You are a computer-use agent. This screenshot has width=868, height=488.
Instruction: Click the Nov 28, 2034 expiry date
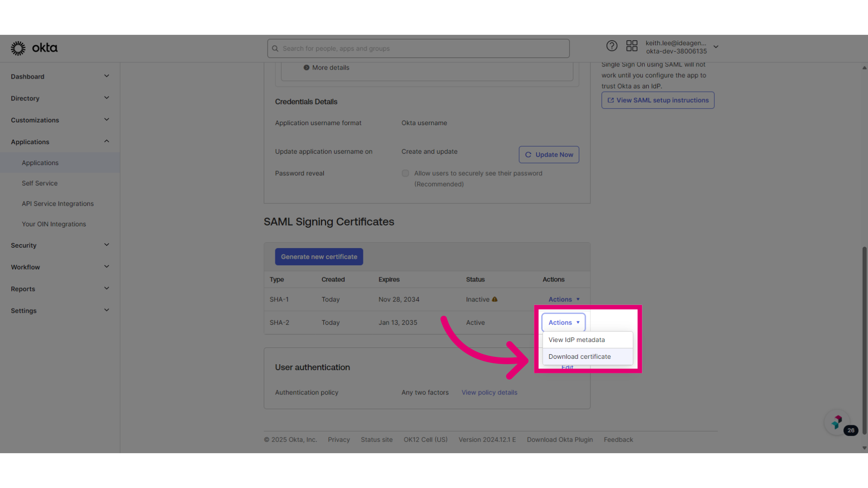point(399,299)
